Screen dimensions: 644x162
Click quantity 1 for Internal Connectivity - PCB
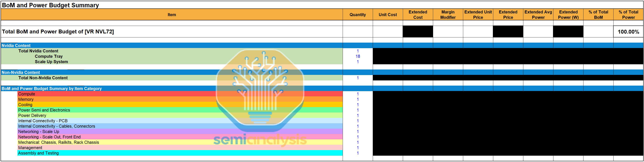point(357,121)
